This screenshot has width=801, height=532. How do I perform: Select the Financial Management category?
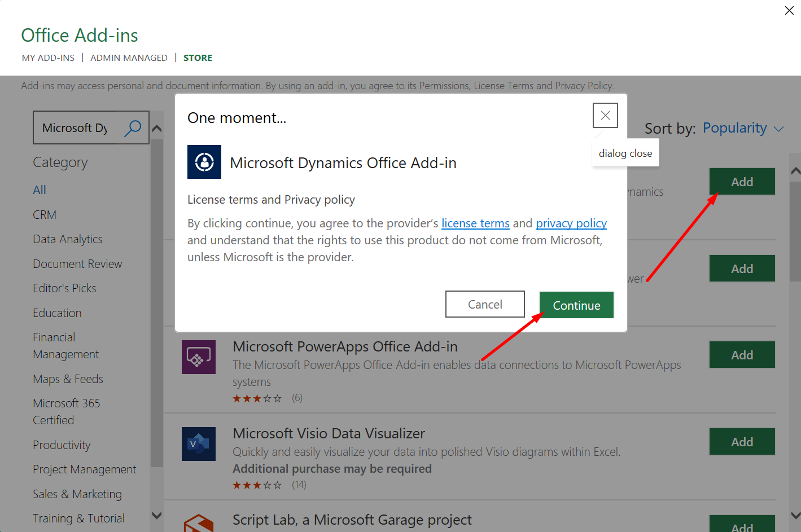tap(65, 346)
